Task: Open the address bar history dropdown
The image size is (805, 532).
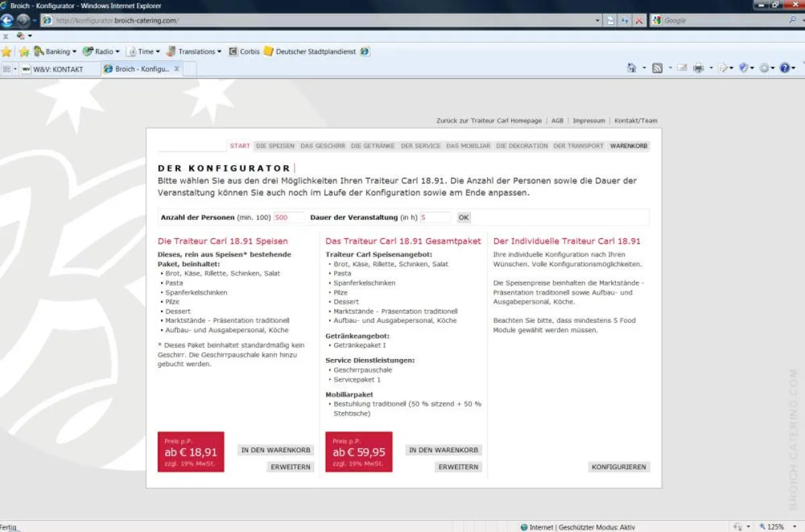Action: (598, 21)
